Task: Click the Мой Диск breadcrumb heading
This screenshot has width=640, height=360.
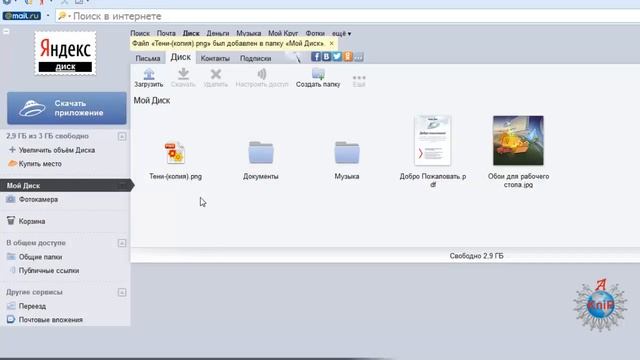Action: coord(152,100)
